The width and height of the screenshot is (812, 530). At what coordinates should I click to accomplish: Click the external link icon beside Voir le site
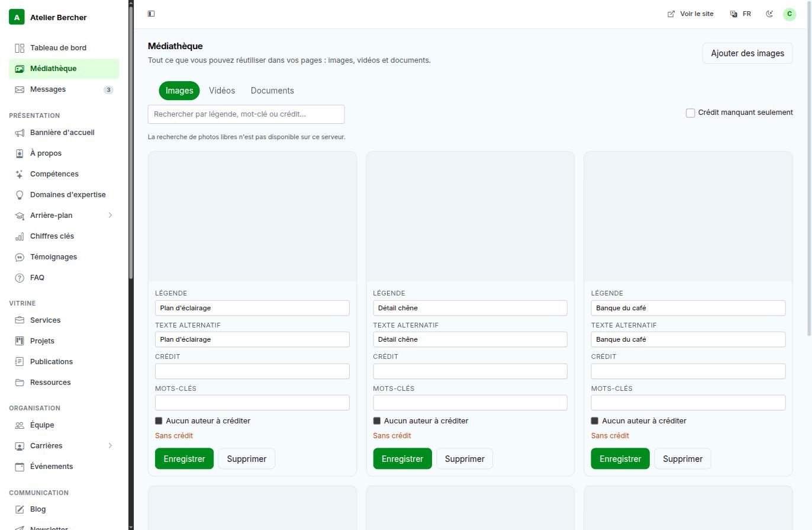click(x=671, y=14)
